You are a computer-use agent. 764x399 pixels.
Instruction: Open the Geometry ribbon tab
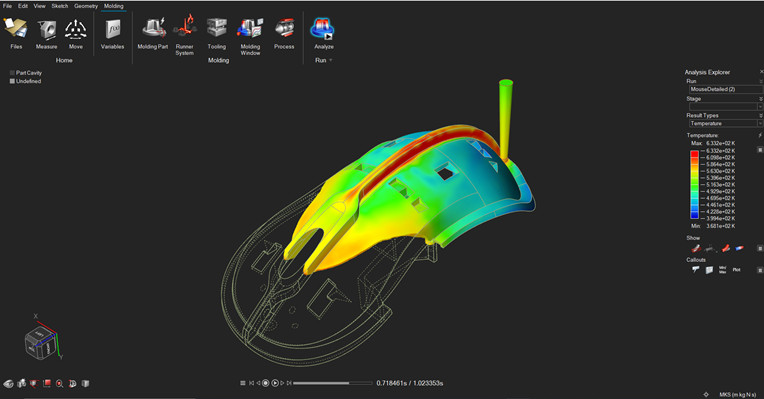tap(86, 6)
